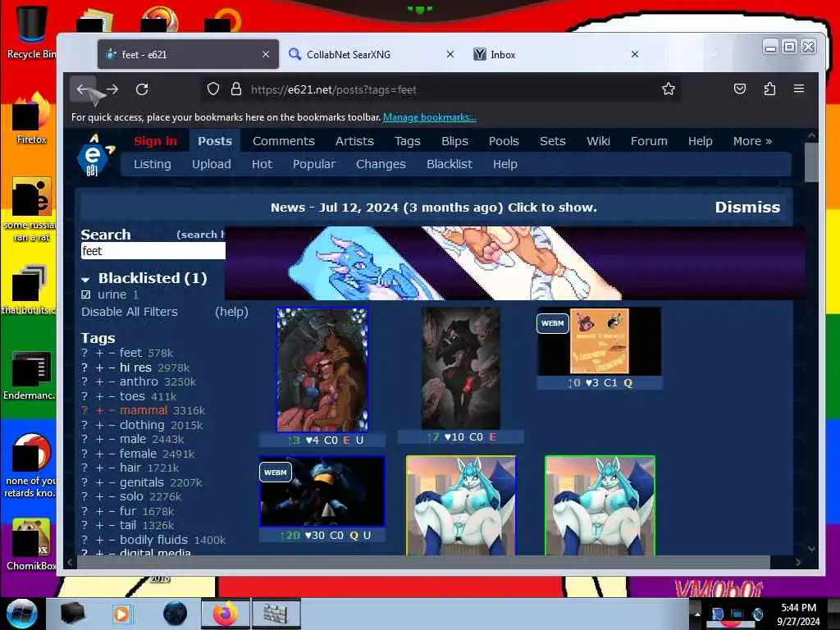Screen dimensions: 840x630
Task: Click the page vertical scrollbar thumb
Action: tap(811, 162)
